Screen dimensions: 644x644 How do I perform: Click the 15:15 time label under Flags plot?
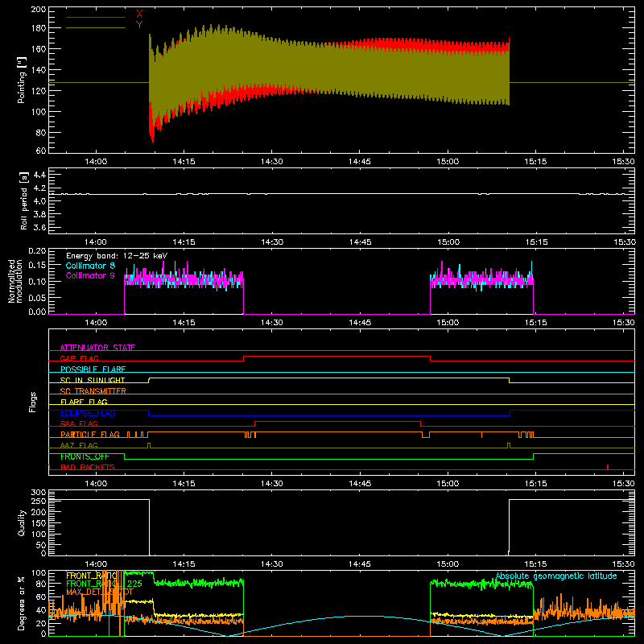(x=535, y=484)
